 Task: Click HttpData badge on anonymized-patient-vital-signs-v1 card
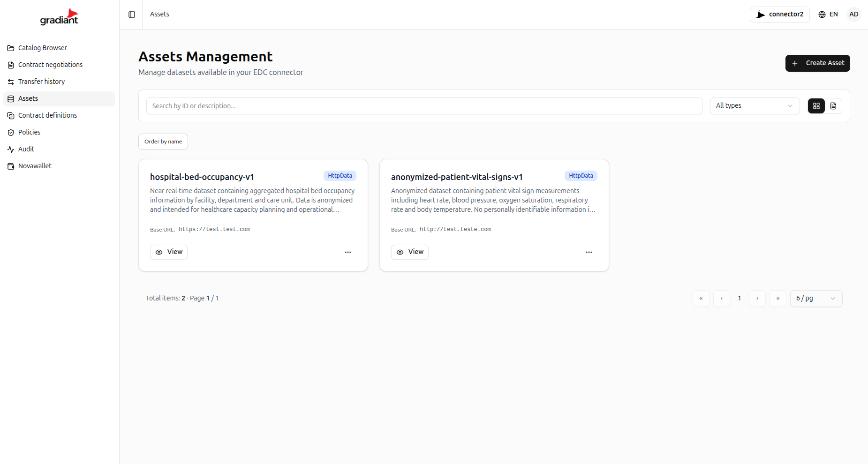[x=581, y=176]
